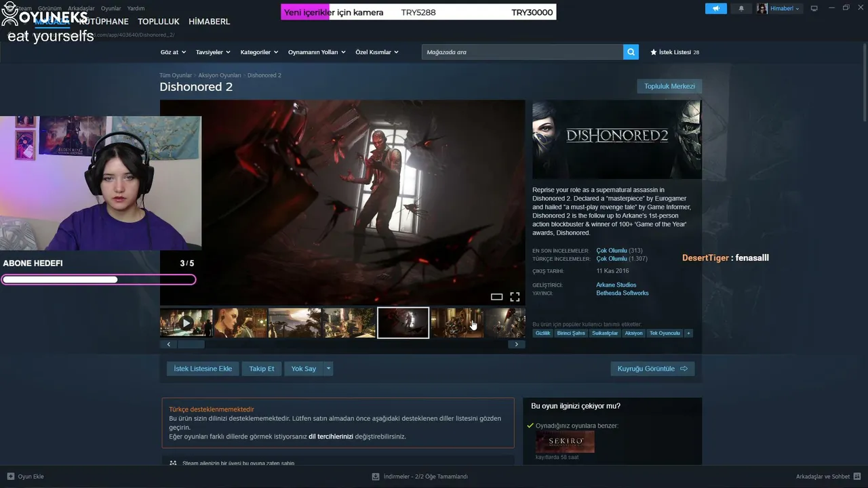Screen dimensions: 868x488
Task: Open the Görünüm menu
Action: coord(50,8)
